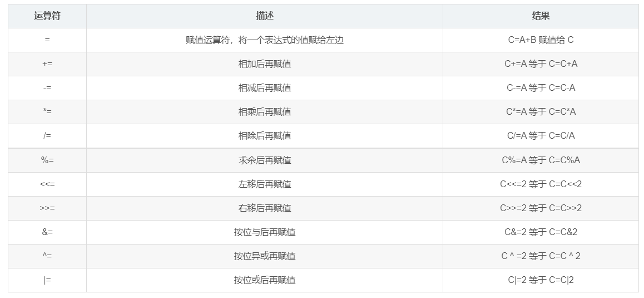Click result cell C<<=2 等于 C=C<<2

point(541,184)
